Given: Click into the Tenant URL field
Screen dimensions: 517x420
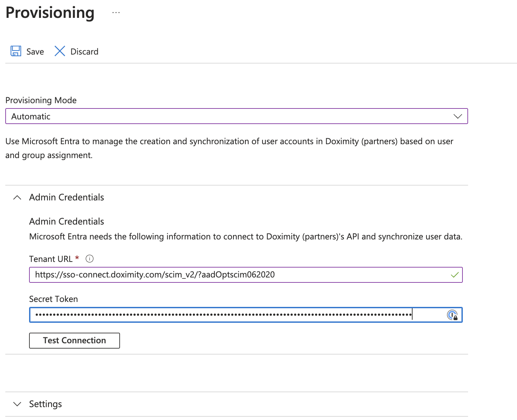Looking at the screenshot, I should (x=246, y=275).
